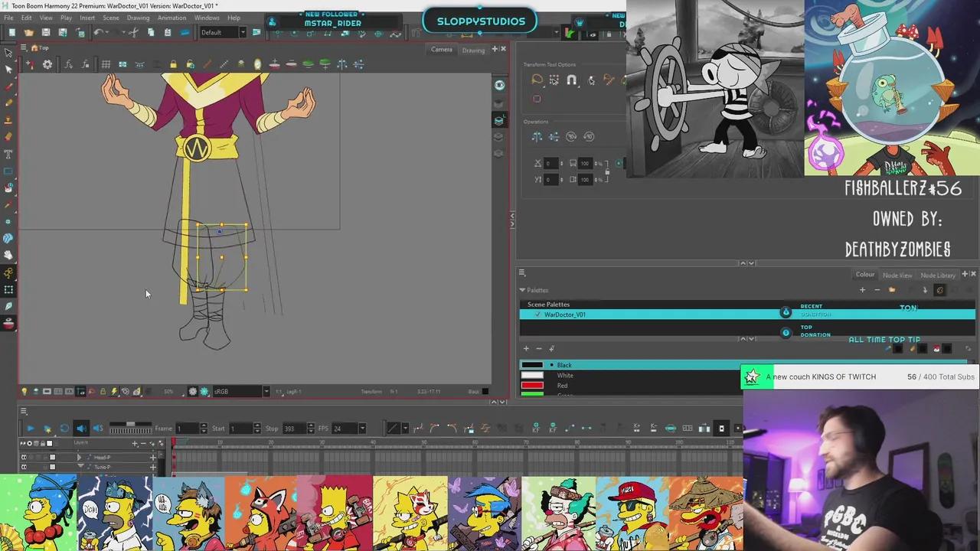Click the onion skin icon in the toolbar
Screen dimensions: 980x551
[257, 64]
